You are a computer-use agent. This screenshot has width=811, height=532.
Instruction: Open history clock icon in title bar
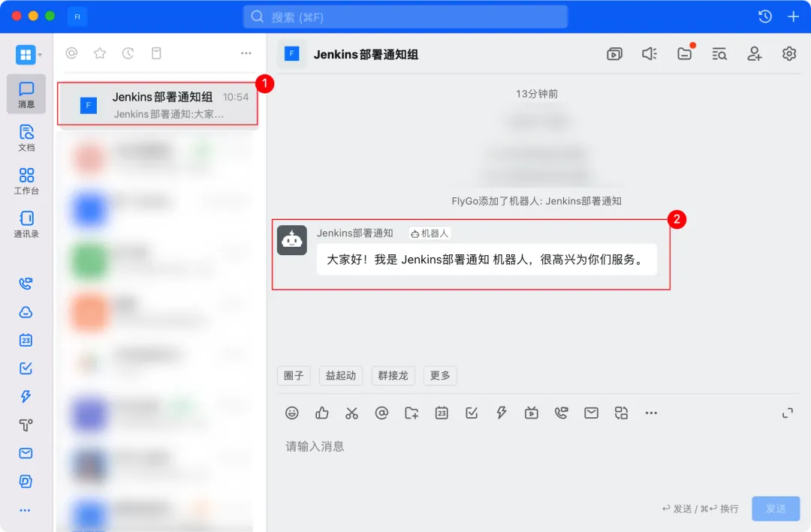point(765,17)
